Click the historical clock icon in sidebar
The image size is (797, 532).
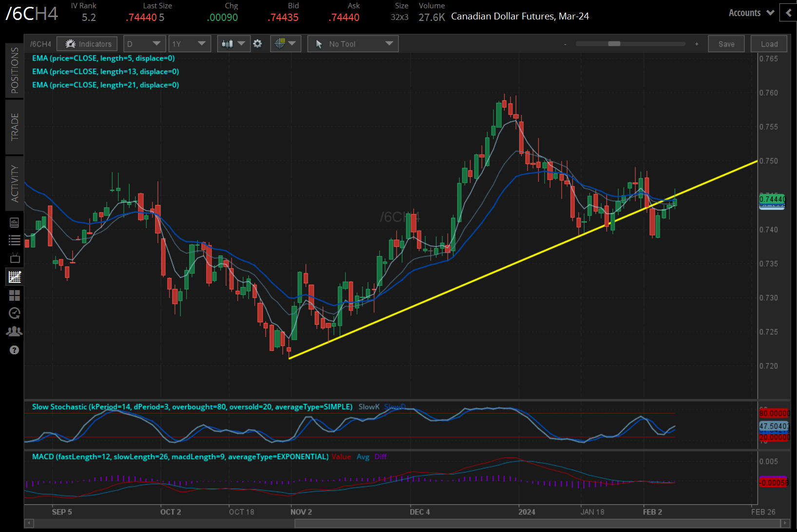click(15, 313)
